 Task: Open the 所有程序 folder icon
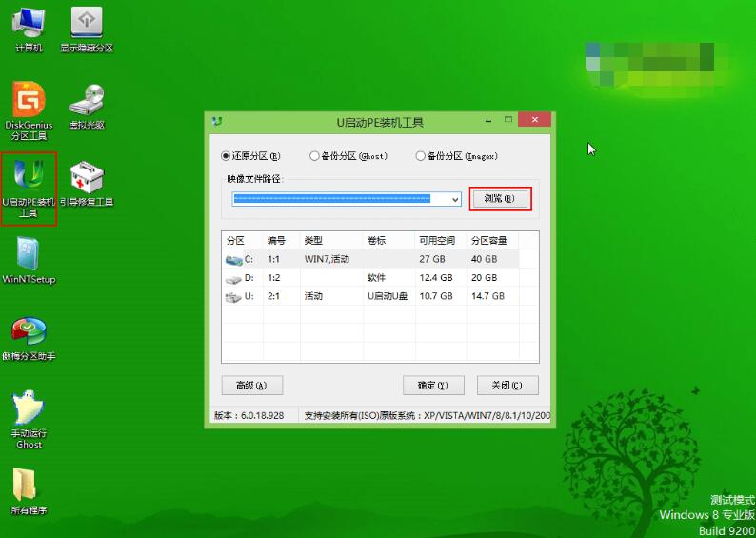tap(29, 491)
